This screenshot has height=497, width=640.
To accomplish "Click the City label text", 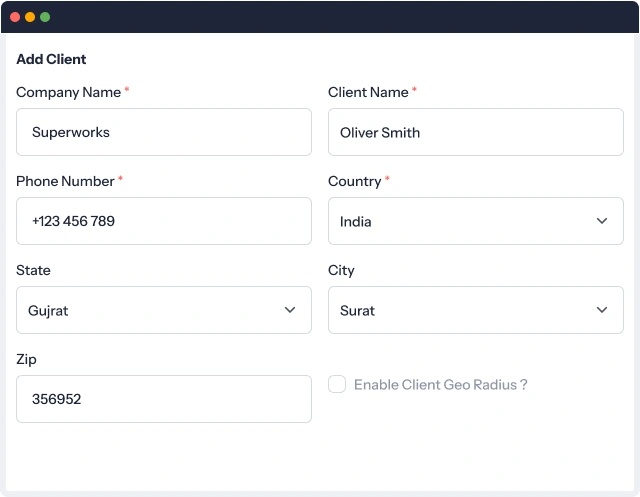I will (x=342, y=271).
